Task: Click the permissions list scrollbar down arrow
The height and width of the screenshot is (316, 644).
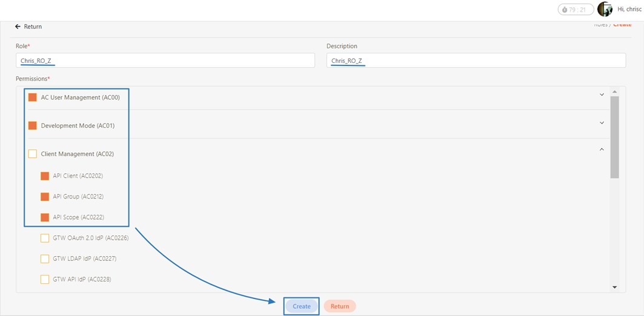Action: 614,287
